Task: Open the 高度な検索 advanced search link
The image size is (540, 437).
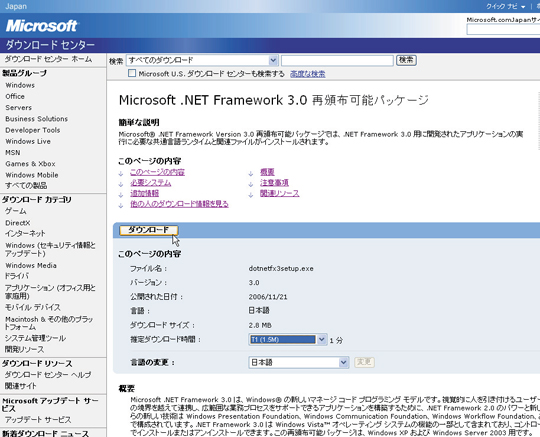Action: (308, 74)
